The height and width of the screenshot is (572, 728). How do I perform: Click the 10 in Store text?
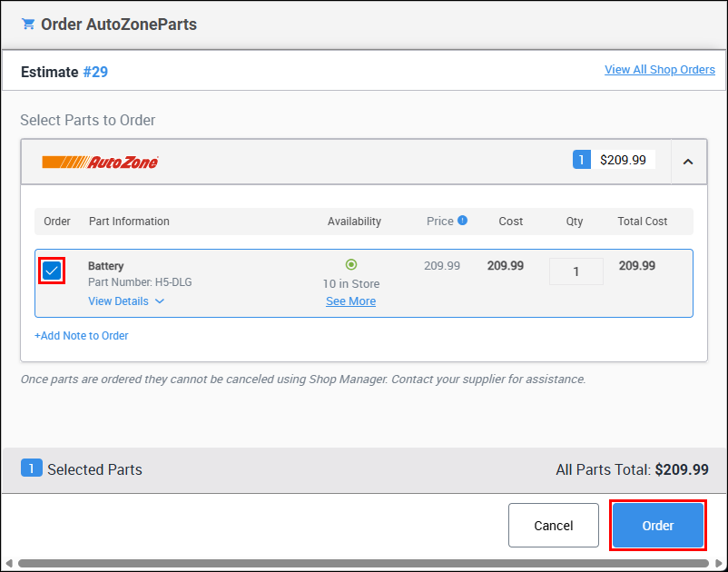[351, 283]
